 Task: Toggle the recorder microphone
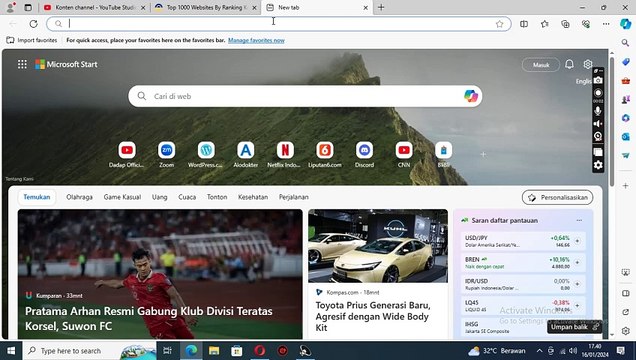click(598, 110)
